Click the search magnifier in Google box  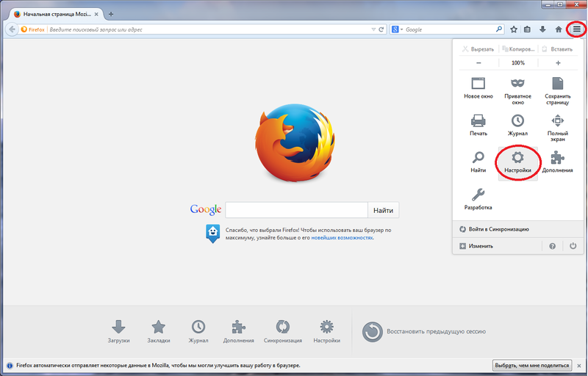(x=499, y=29)
